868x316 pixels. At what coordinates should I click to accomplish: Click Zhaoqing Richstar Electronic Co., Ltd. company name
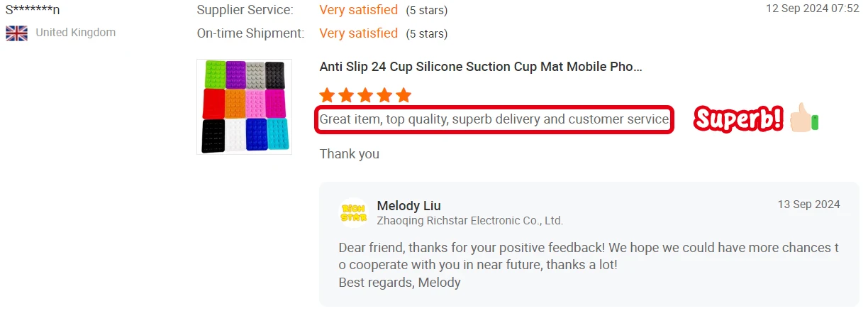point(469,221)
